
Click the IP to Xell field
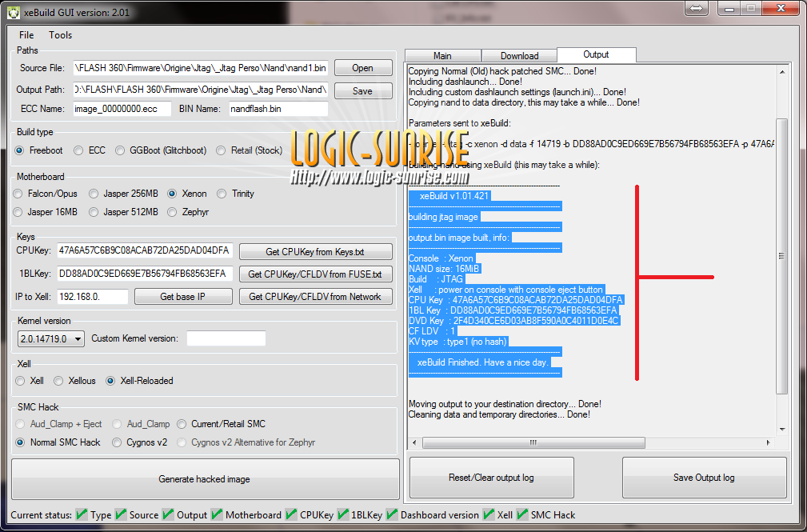coord(93,297)
